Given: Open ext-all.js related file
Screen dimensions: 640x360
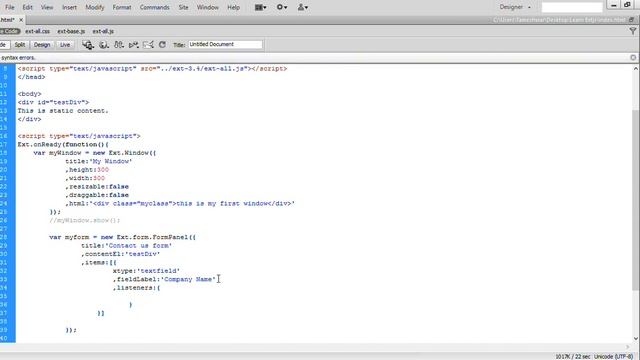Looking at the screenshot, I should click(x=103, y=31).
